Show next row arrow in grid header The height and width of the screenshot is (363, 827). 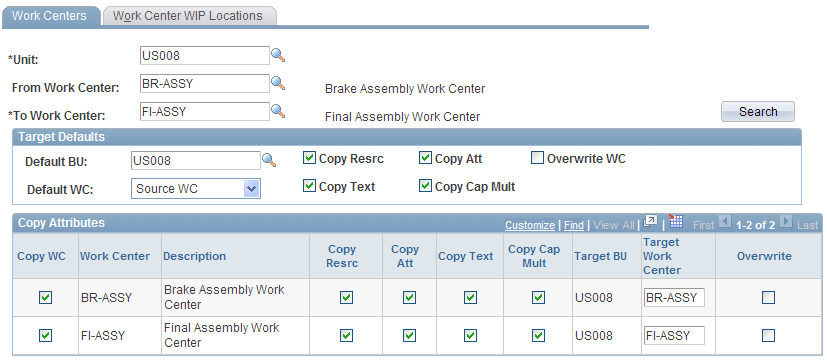click(786, 222)
